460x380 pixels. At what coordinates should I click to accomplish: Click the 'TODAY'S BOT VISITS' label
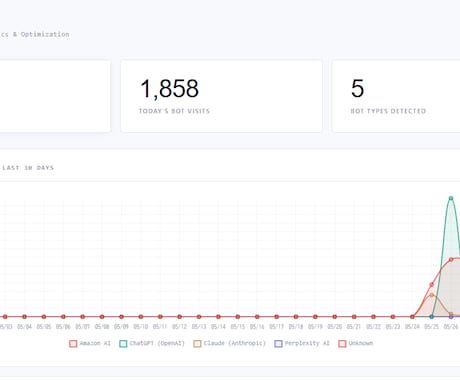(x=174, y=111)
